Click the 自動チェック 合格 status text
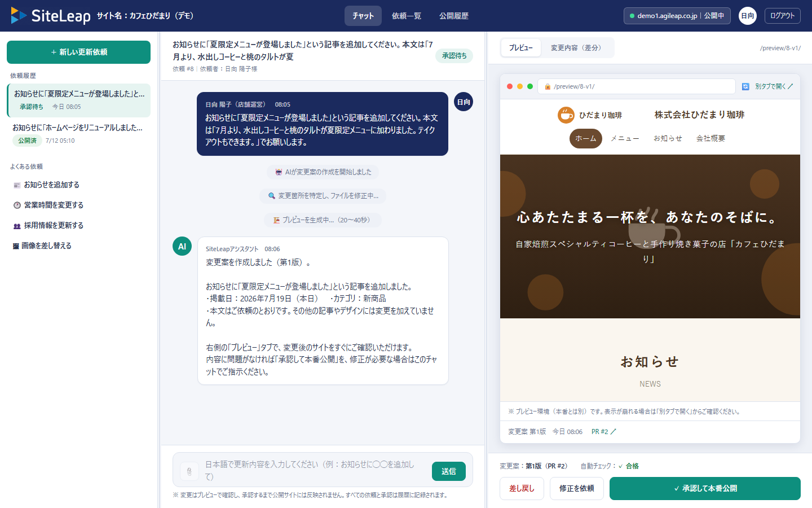The width and height of the screenshot is (812, 508). [610, 466]
